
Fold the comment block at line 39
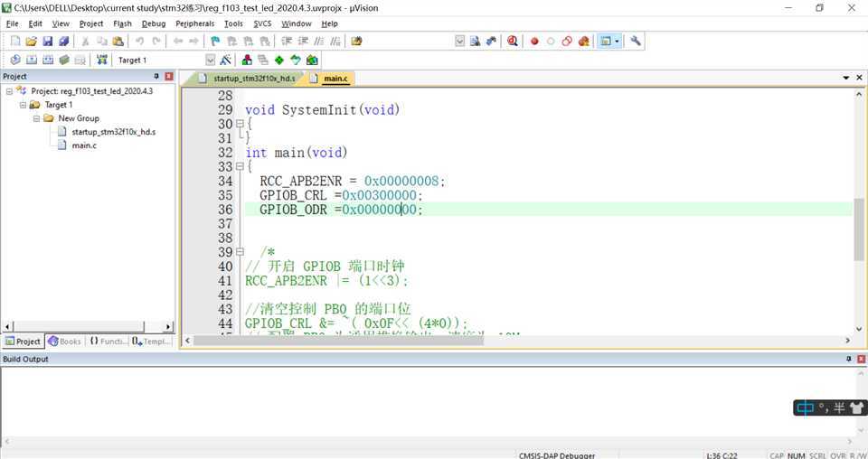(x=240, y=251)
